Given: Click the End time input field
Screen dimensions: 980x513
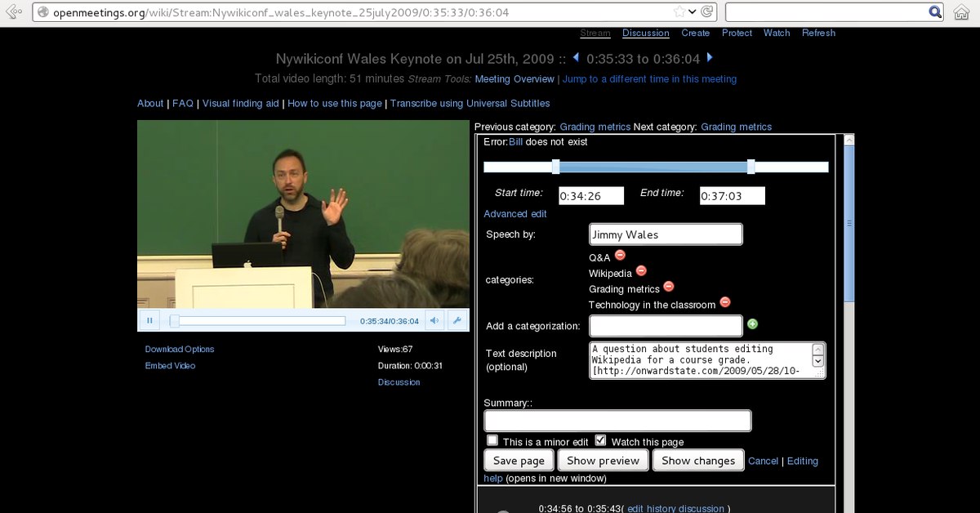Looking at the screenshot, I should [x=733, y=196].
